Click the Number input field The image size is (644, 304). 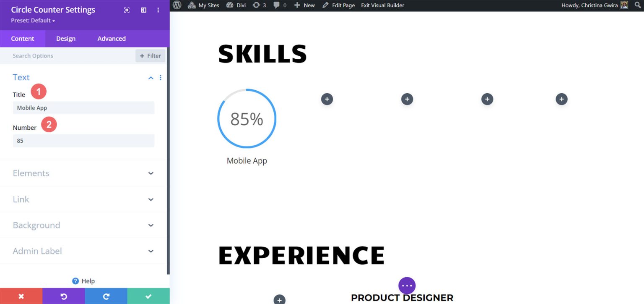tap(83, 141)
